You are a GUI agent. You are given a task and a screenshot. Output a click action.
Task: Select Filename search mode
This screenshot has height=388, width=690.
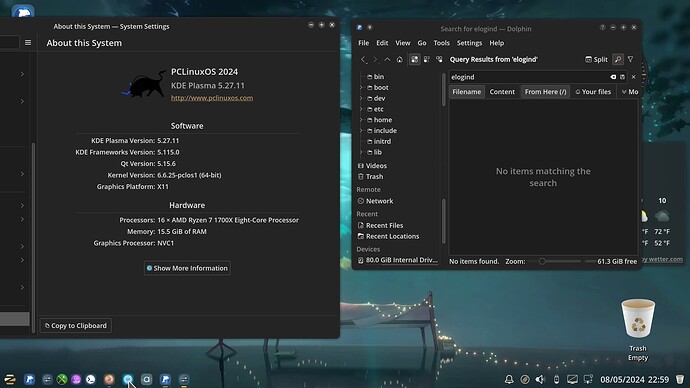[466, 92]
